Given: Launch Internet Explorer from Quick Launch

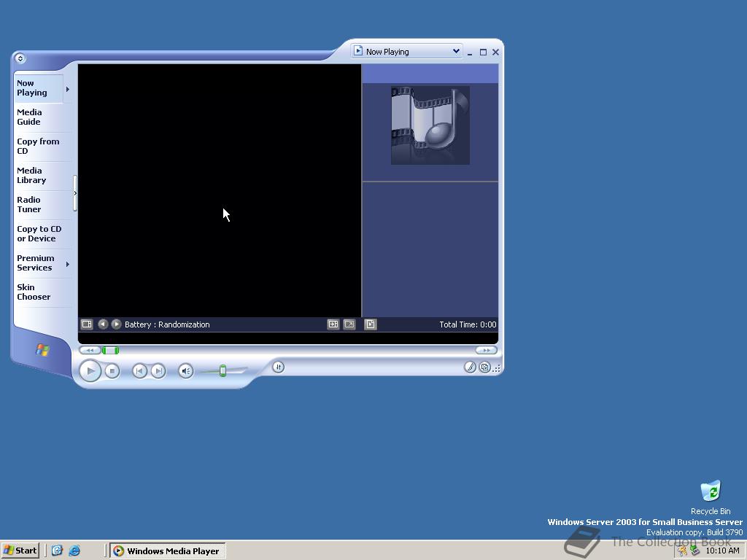Looking at the screenshot, I should 74,551.
